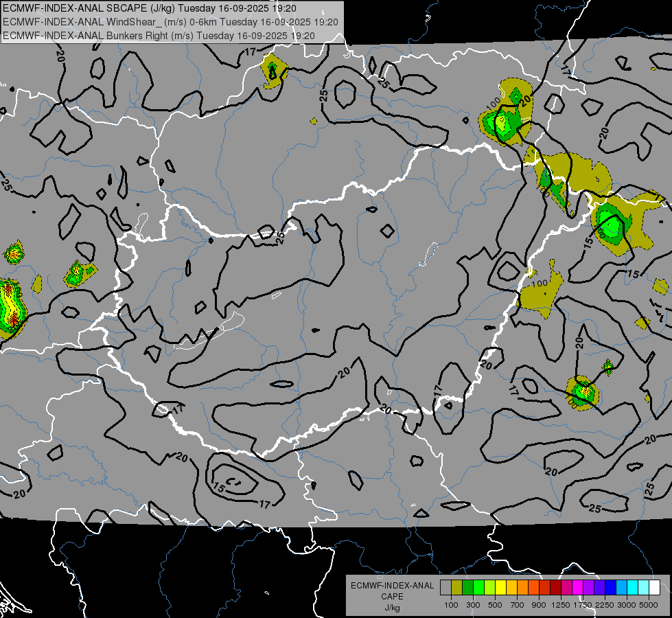672x618 pixels.
Task: Select the 100 tick label under colorbar
Action: pyautogui.click(x=451, y=605)
